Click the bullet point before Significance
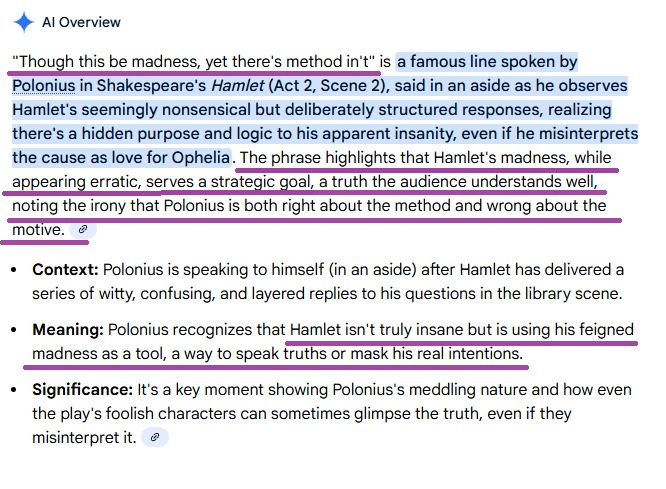Image resolution: width=666 pixels, height=489 pixels. coord(15,390)
